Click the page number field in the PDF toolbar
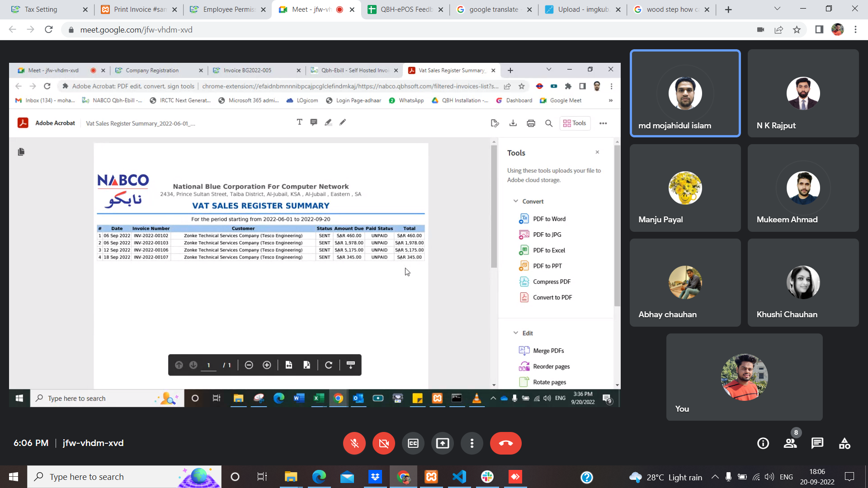 pos(208,365)
